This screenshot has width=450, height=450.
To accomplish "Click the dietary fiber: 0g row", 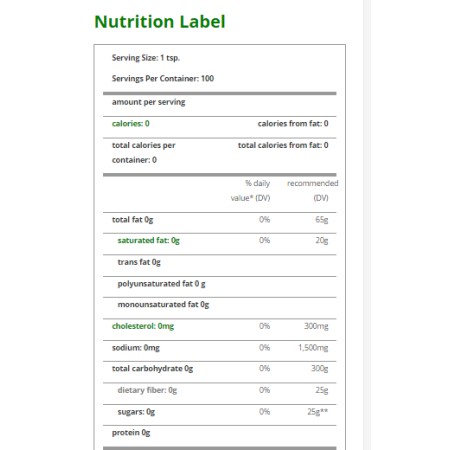I will pos(220,394).
